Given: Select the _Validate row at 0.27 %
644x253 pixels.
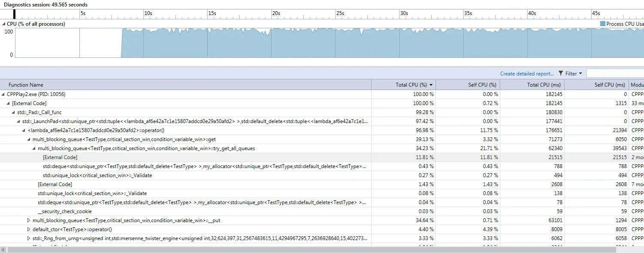Looking at the screenshot, I should 322,175.
